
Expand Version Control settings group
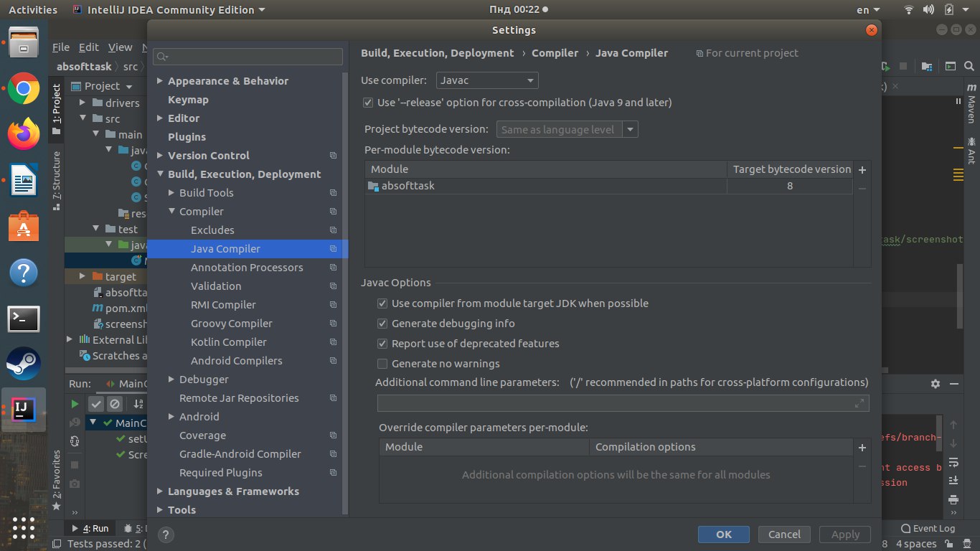(160, 156)
